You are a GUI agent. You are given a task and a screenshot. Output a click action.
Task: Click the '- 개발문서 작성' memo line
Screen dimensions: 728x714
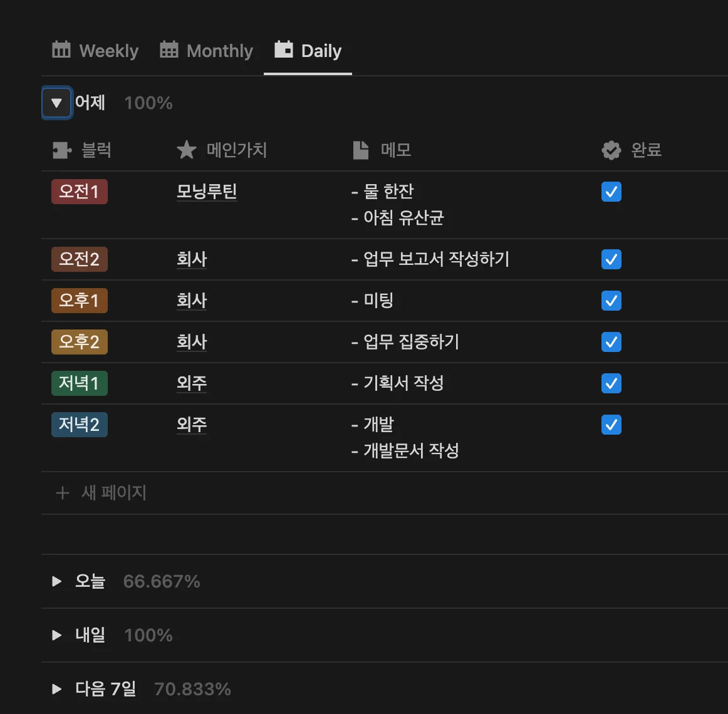tap(405, 450)
